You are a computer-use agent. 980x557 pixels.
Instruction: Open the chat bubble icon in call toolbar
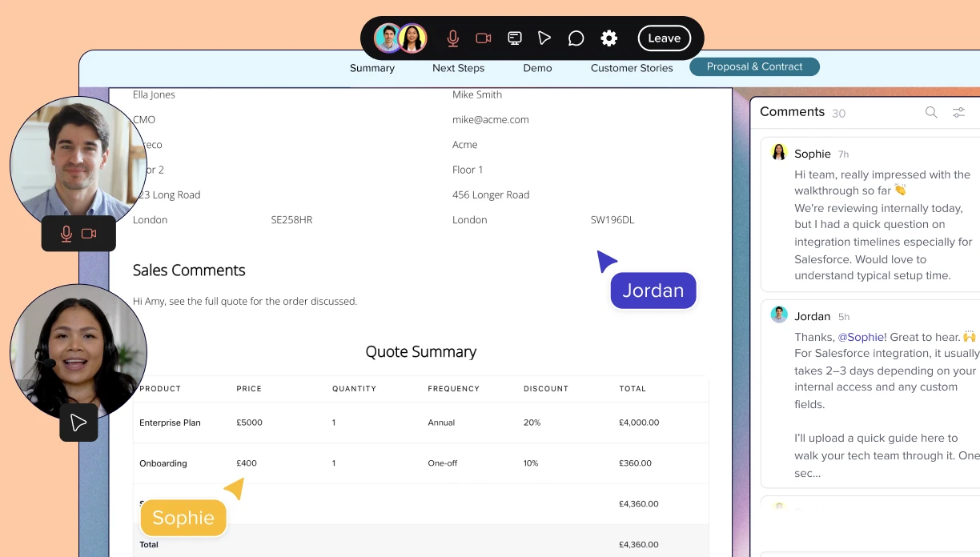click(576, 38)
